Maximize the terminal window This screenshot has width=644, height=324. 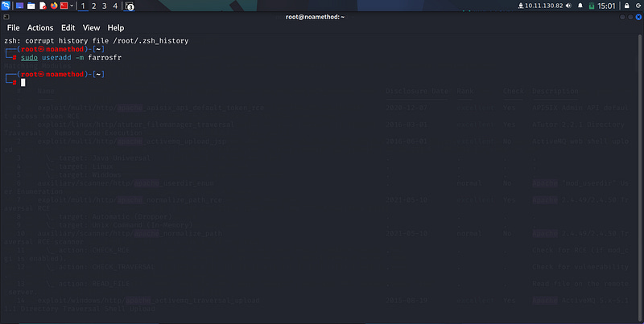(630, 17)
